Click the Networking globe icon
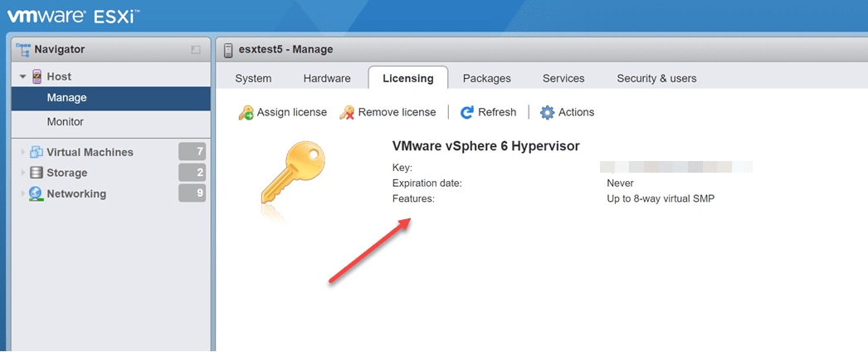Viewport: 868px width, 352px height. pos(36,193)
